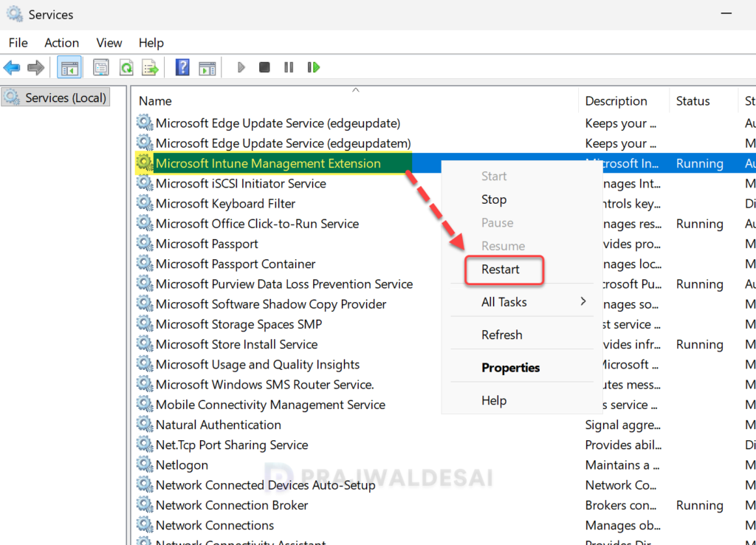Select Microsoft Purview Data Loss Prevention Service
The height and width of the screenshot is (545, 756).
pyautogui.click(x=284, y=284)
